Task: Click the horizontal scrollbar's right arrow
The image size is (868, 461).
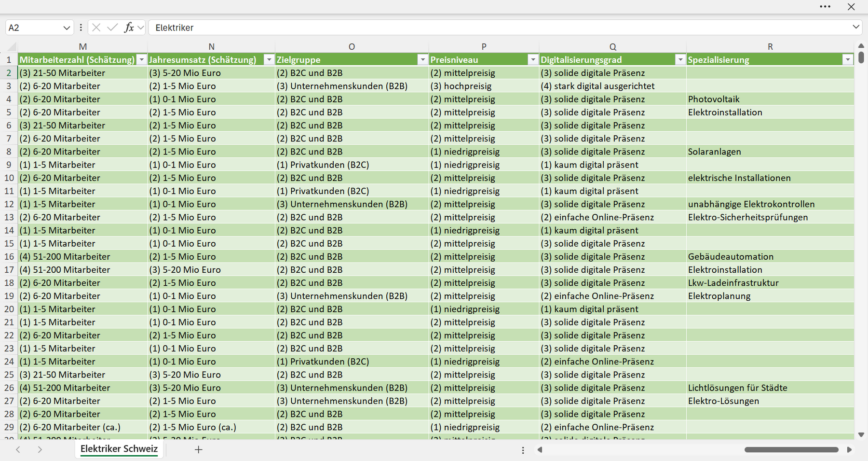Action: pyautogui.click(x=849, y=449)
